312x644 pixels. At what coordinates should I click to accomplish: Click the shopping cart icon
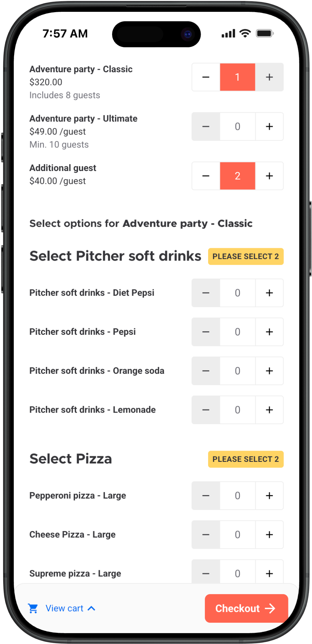[33, 609]
